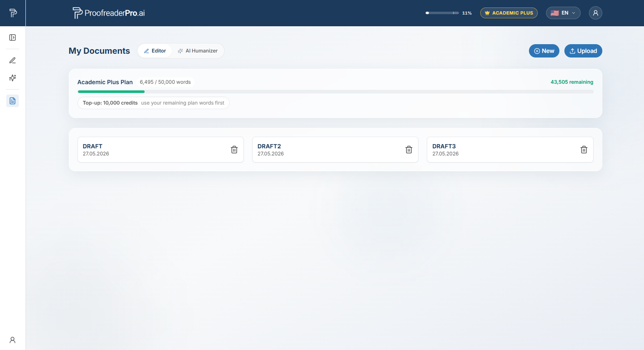The image size is (644, 350).
Task: Click the US flag language icon
Action: (x=555, y=13)
